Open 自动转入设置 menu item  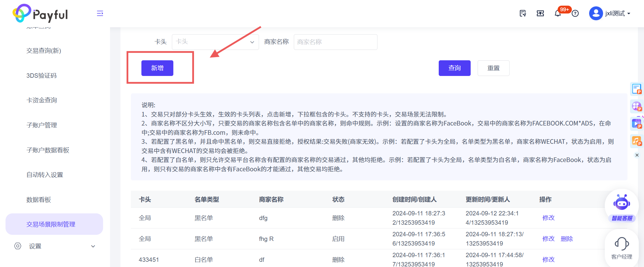45,175
